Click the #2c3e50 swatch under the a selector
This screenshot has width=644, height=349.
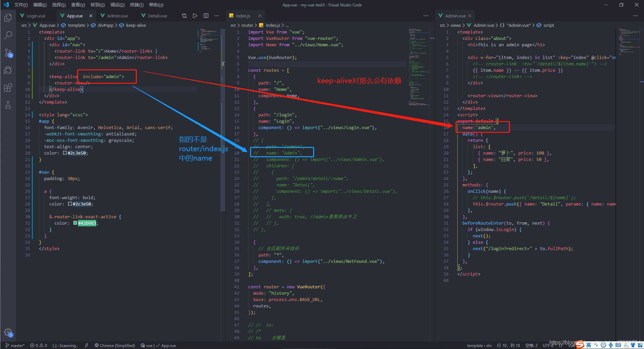pyautogui.click(x=70, y=204)
